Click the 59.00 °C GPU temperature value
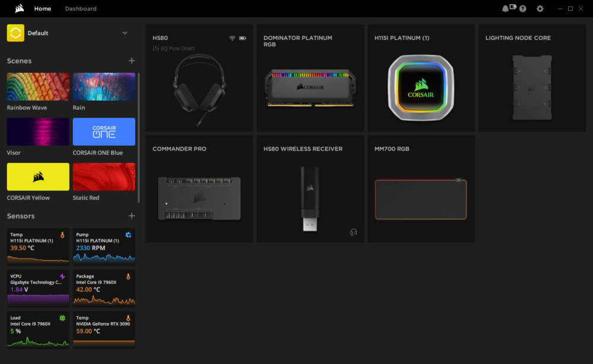The width and height of the screenshot is (593, 364). point(88,331)
